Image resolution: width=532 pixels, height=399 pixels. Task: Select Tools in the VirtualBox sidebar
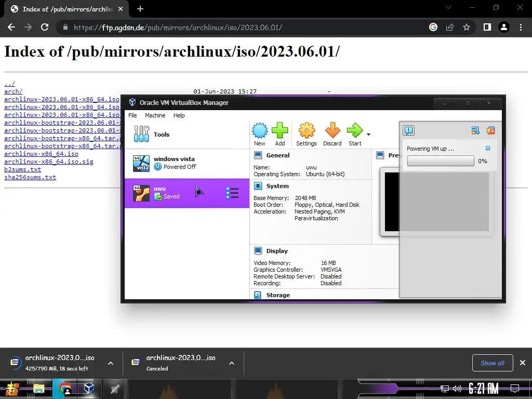(x=187, y=135)
